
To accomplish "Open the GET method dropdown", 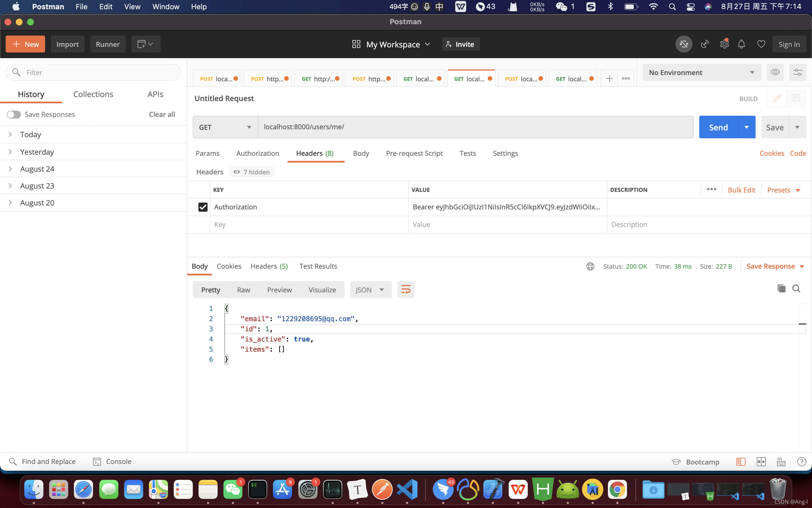I will pos(225,127).
